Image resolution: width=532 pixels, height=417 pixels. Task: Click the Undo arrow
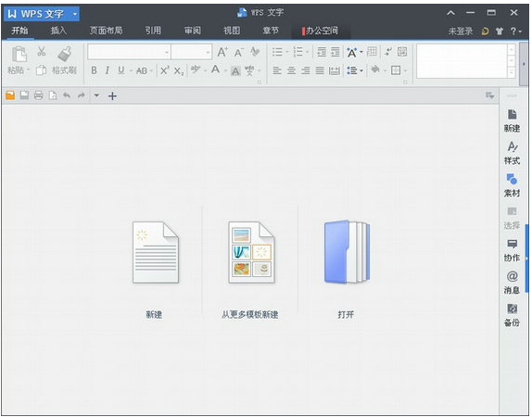coord(67,95)
